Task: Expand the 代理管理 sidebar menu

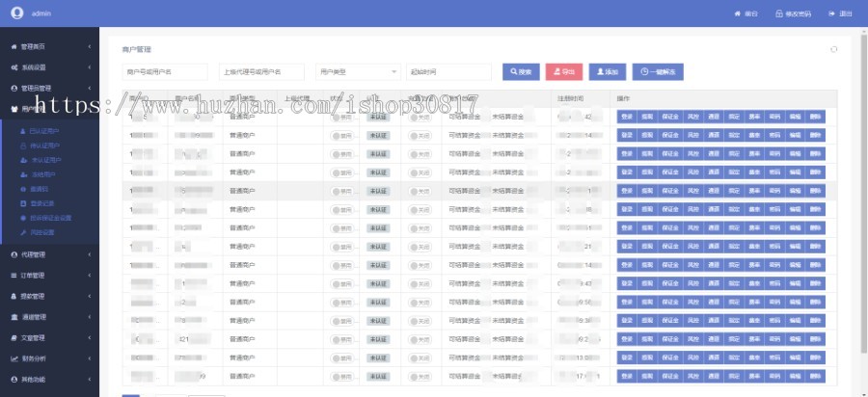Action: (x=48, y=255)
